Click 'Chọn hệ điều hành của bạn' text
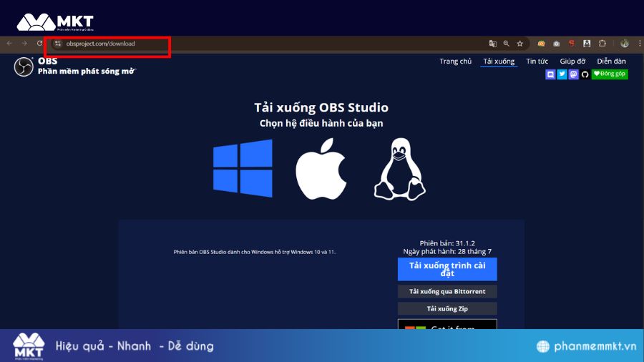Image resolution: width=644 pixels, height=362 pixels. 321,123
